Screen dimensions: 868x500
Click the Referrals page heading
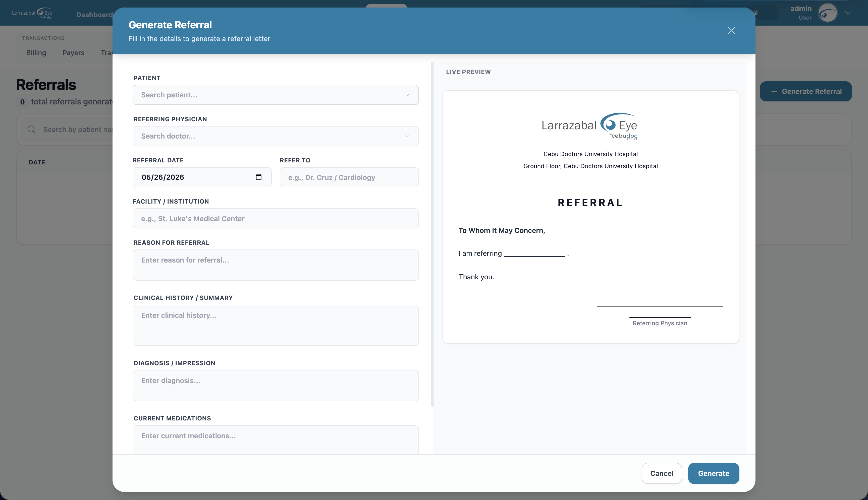[46, 85]
